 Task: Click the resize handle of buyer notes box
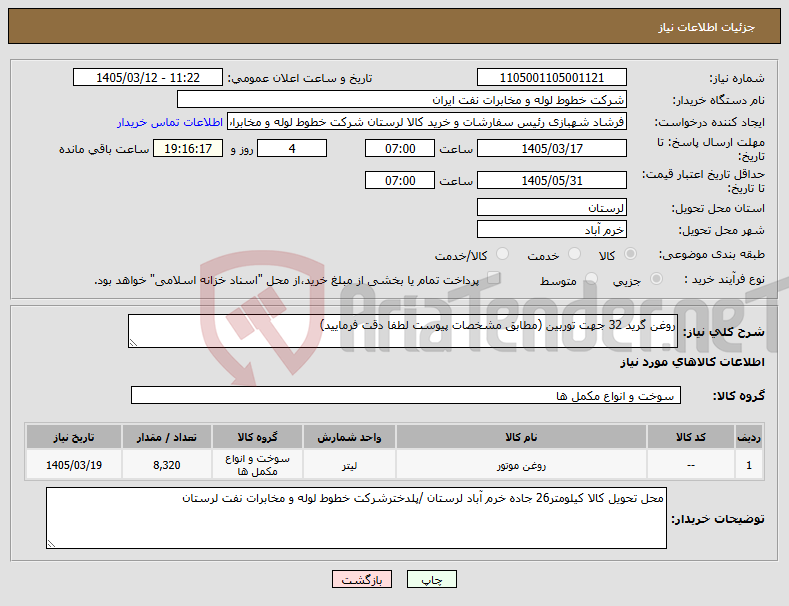point(51,544)
